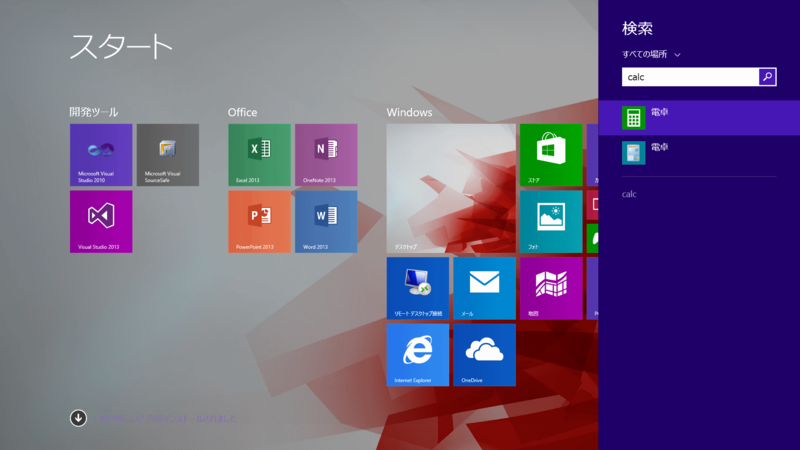Open the Photos tile
The image size is (800, 450).
[551, 221]
